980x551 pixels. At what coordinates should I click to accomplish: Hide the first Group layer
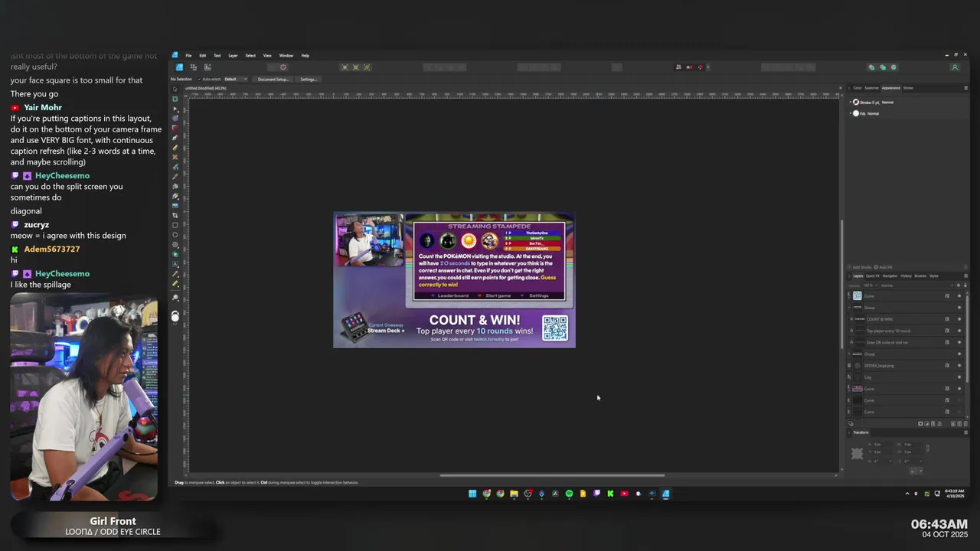tap(959, 308)
